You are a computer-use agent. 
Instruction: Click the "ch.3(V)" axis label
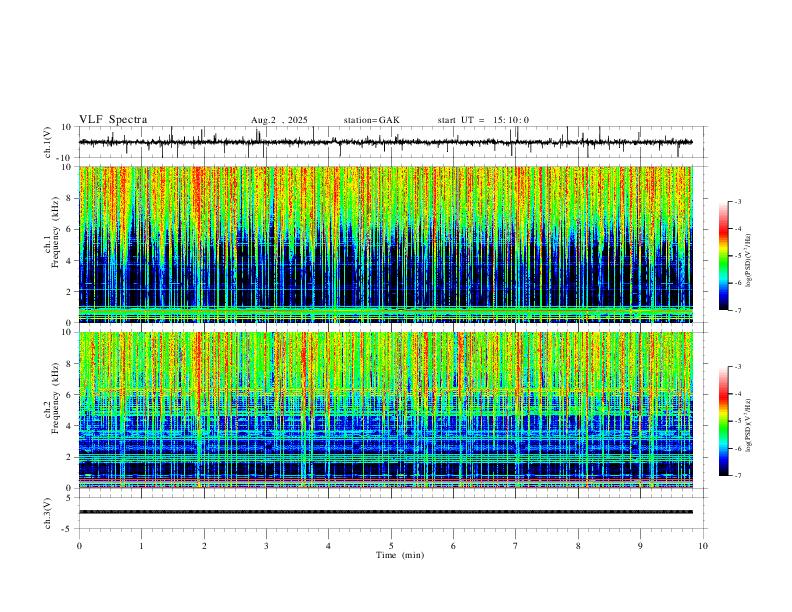48,514
